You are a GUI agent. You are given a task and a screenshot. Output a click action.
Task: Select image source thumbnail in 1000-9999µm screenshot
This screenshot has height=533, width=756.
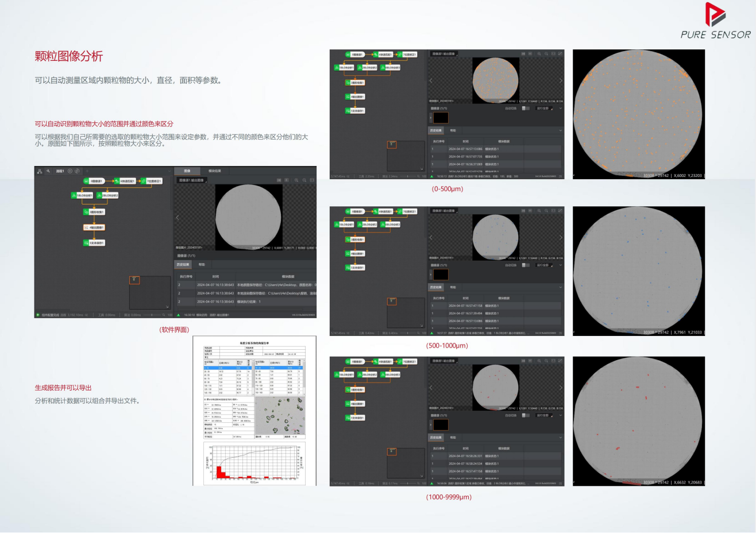point(441,425)
